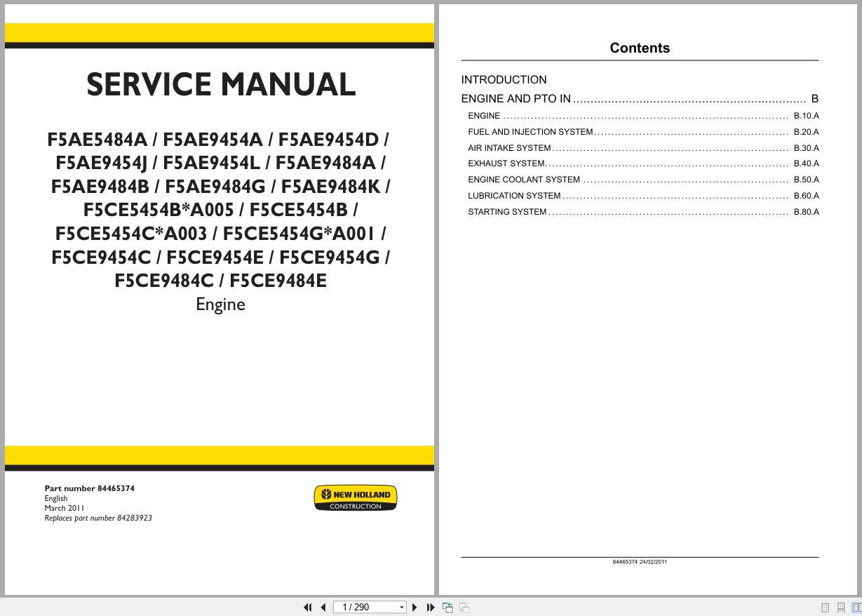Open the page number dropdown list

402,607
